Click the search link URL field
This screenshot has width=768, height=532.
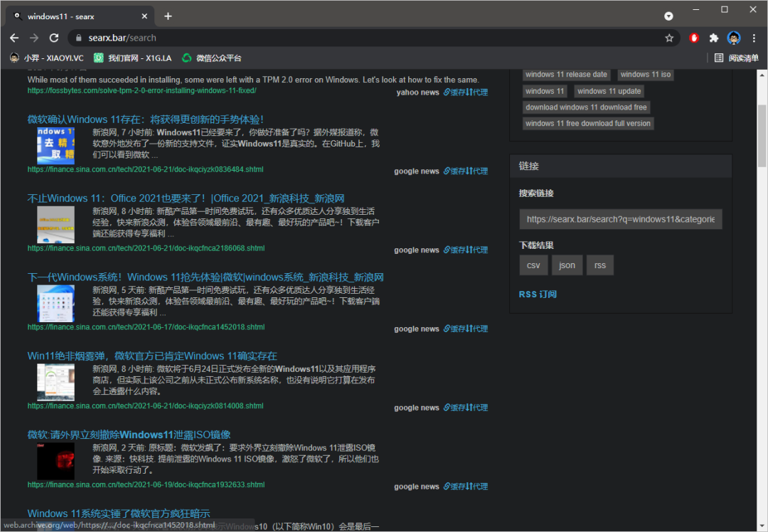620,219
